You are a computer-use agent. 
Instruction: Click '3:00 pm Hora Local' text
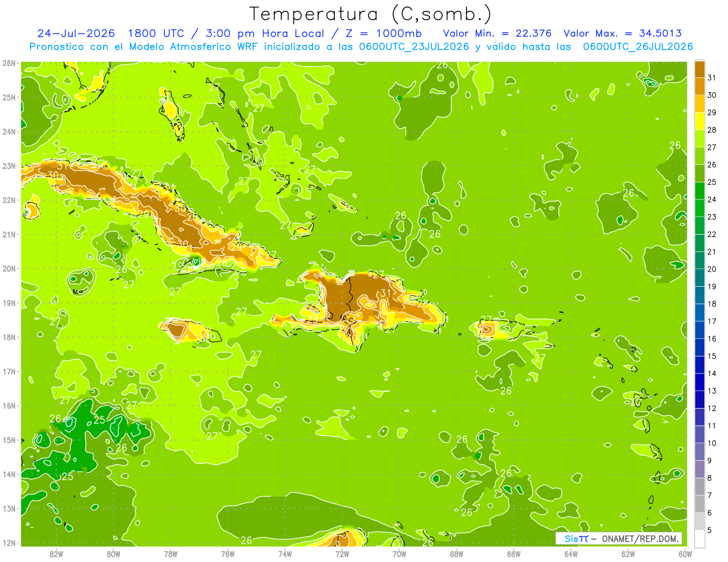pos(264,33)
